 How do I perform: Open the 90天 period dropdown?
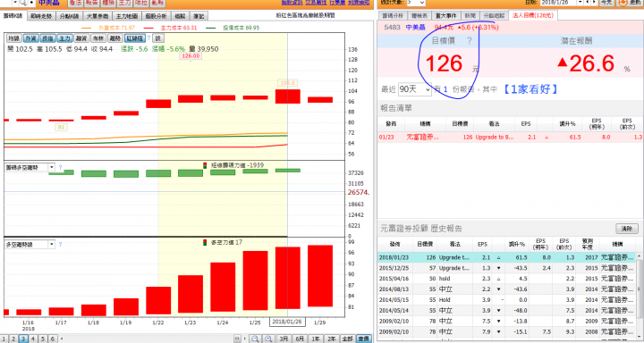tap(415, 89)
